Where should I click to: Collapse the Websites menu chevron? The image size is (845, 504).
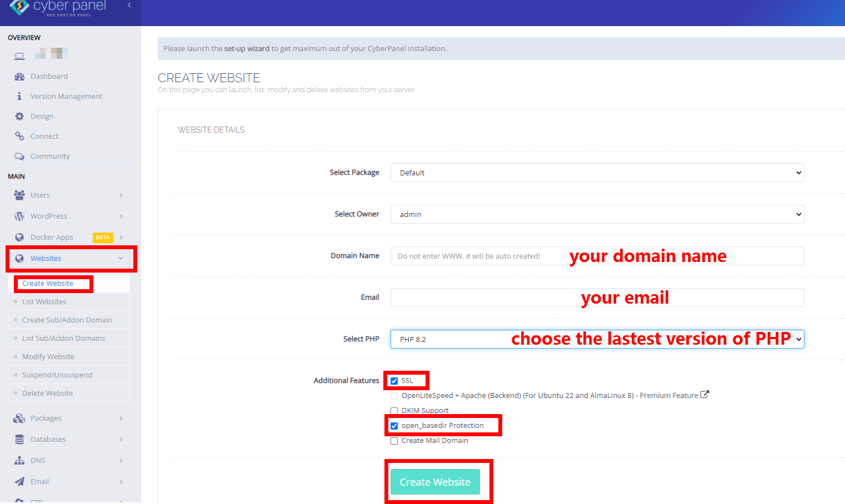(x=121, y=259)
